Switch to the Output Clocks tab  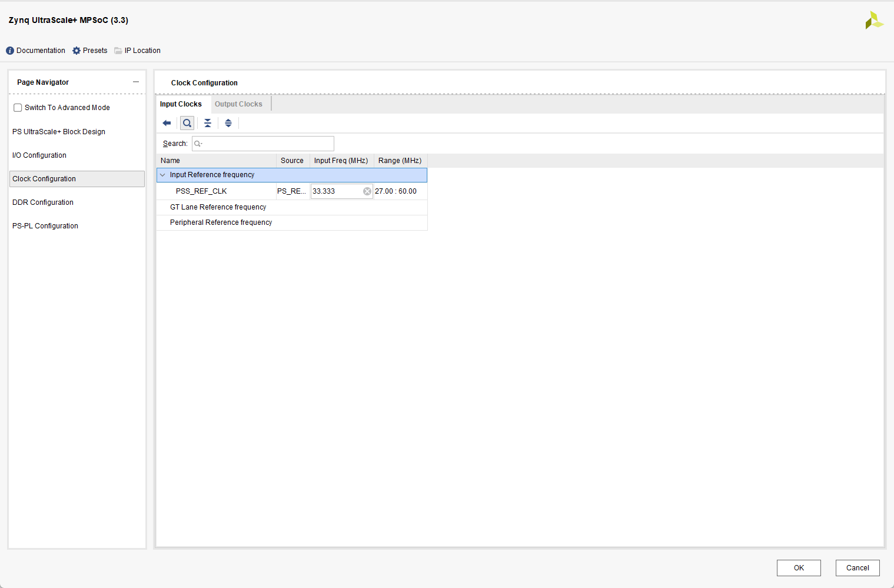point(238,104)
